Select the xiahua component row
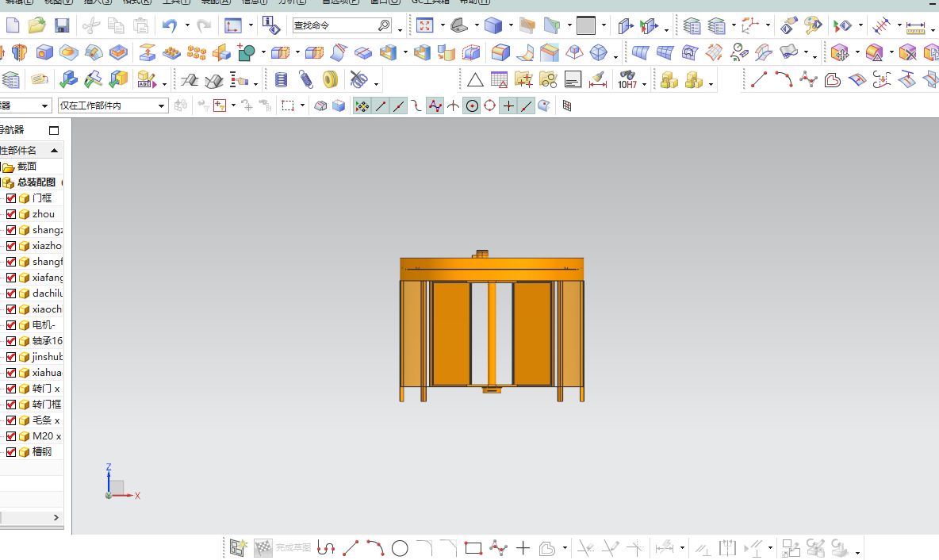The width and height of the screenshot is (939, 560). click(x=47, y=373)
